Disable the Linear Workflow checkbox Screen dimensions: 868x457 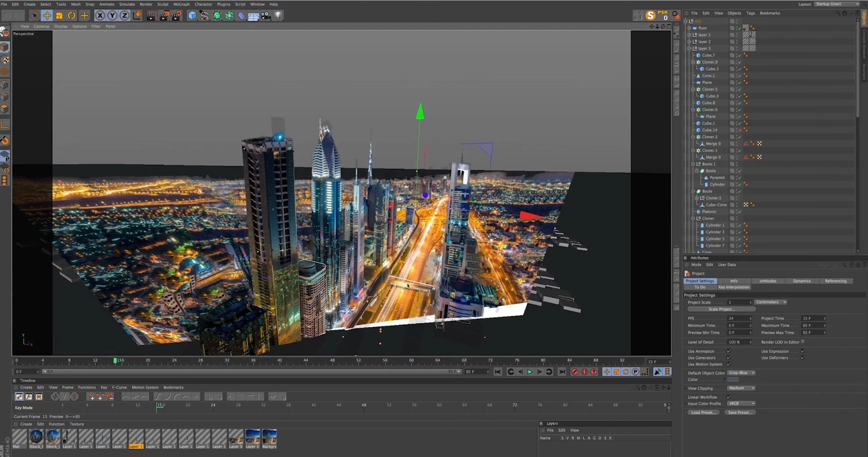point(729,397)
